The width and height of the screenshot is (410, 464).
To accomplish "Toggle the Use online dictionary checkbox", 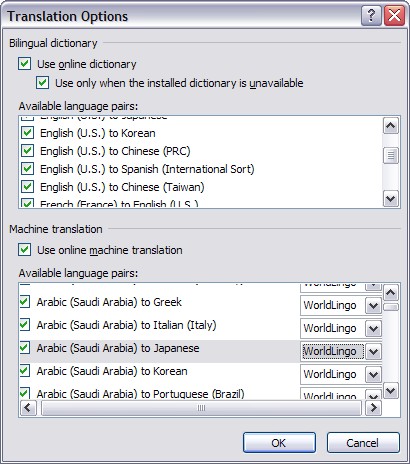I will [25, 64].
